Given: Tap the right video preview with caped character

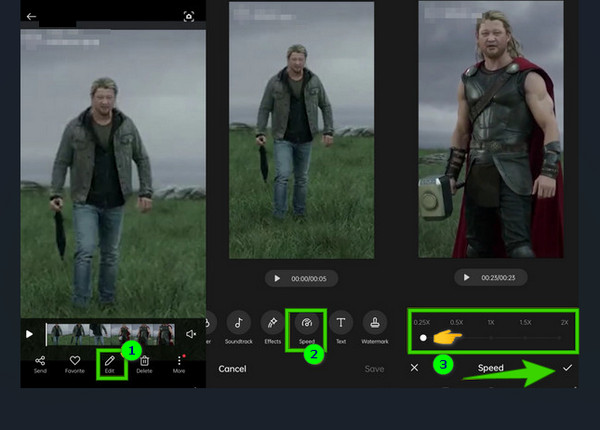Looking at the screenshot, I should click(491, 129).
